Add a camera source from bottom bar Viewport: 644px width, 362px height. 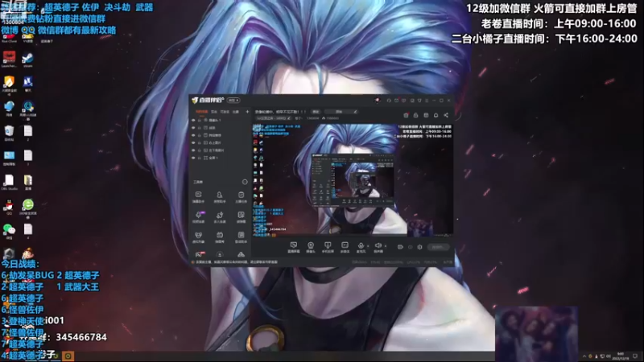(311, 247)
